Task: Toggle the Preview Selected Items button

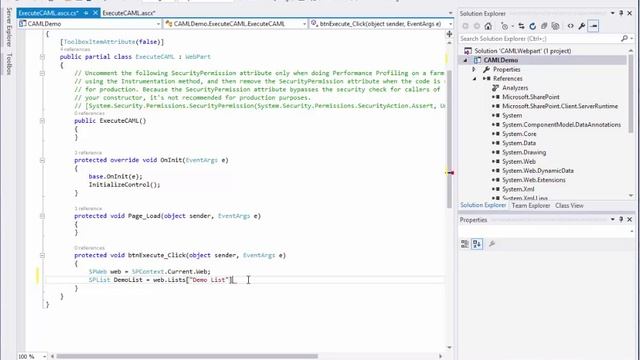Action: (x=593, y=26)
